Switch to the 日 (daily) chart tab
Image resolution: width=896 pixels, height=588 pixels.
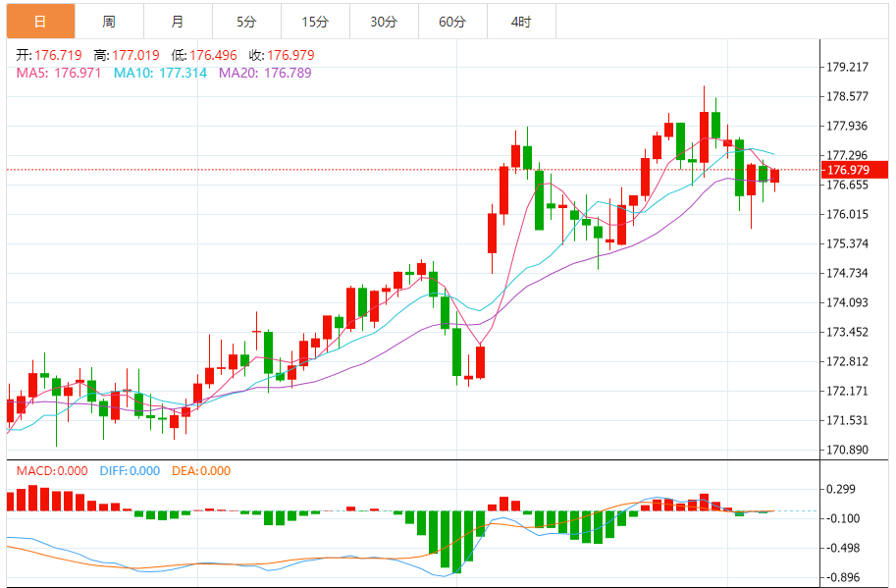[40, 21]
